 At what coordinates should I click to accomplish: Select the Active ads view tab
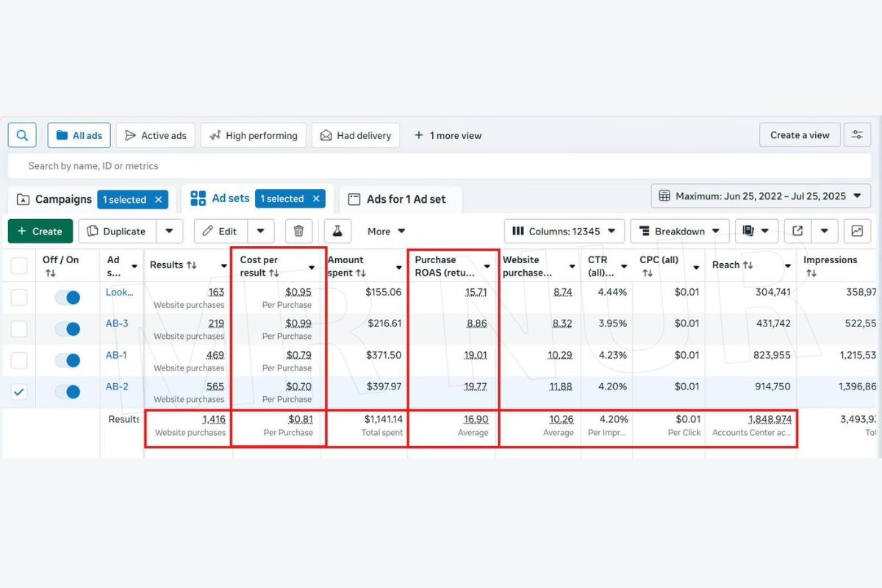(x=155, y=135)
